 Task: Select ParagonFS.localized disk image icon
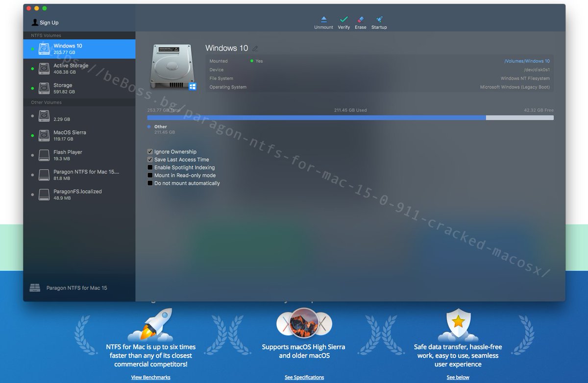(45, 194)
